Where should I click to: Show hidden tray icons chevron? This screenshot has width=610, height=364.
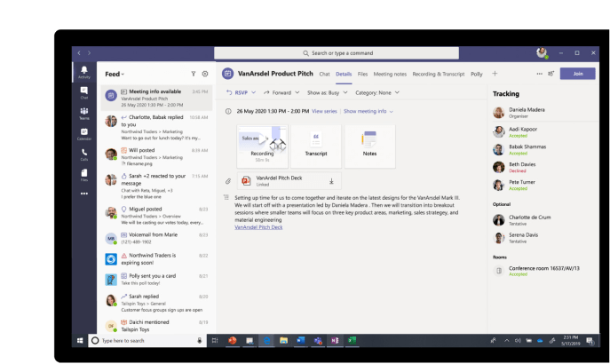tap(506, 340)
